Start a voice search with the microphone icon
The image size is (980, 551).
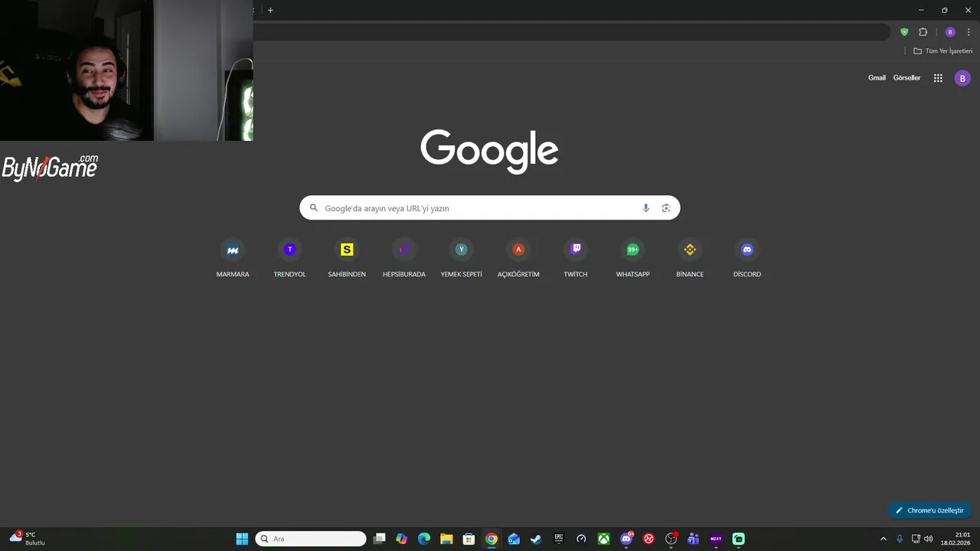[645, 208]
